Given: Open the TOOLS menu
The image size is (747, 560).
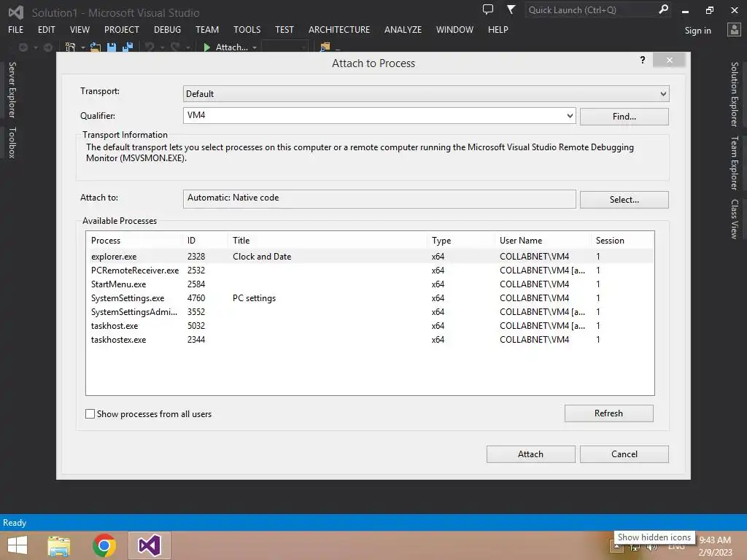Looking at the screenshot, I should pyautogui.click(x=247, y=29).
